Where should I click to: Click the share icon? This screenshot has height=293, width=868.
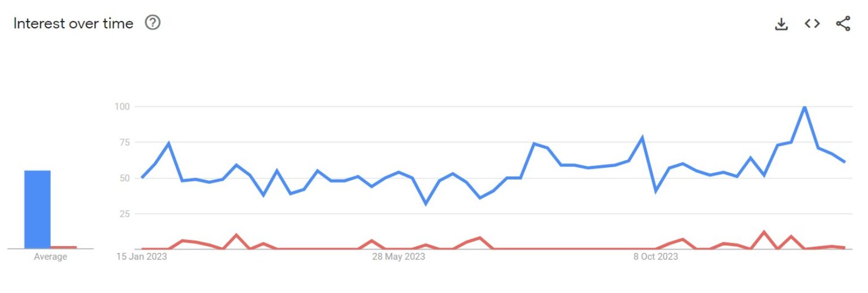[843, 24]
